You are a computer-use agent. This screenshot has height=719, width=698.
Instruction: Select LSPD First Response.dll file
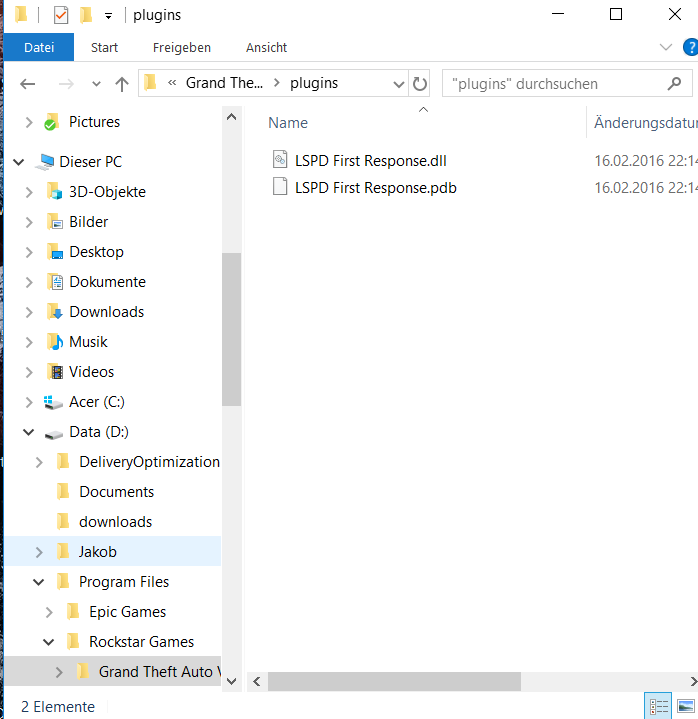pyautogui.click(x=371, y=160)
